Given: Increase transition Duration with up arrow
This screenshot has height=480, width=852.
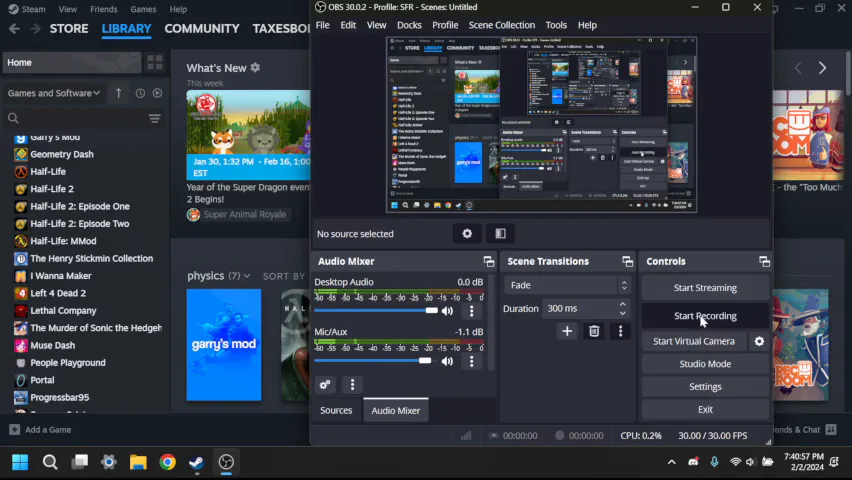Looking at the screenshot, I should click(623, 304).
